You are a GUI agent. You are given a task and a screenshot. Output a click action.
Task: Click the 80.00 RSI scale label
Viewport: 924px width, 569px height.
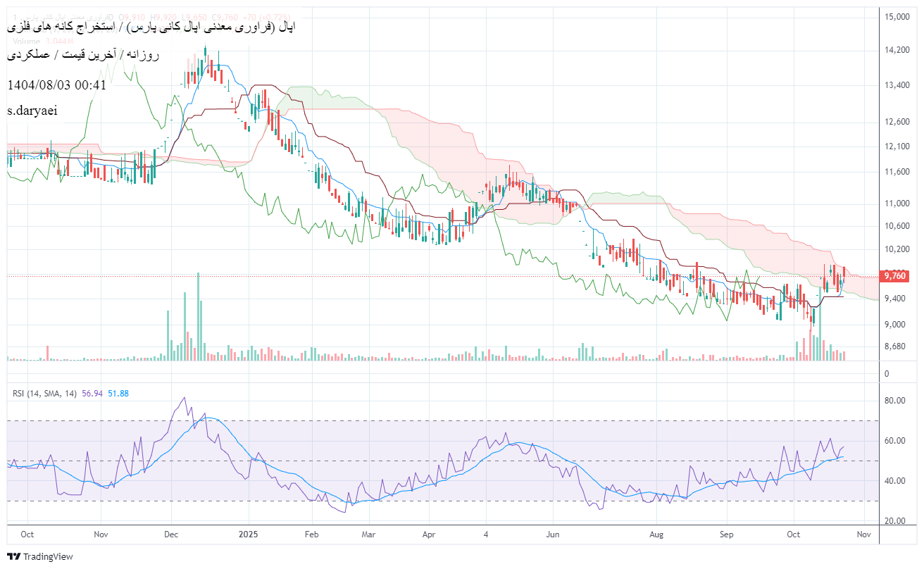(x=894, y=401)
